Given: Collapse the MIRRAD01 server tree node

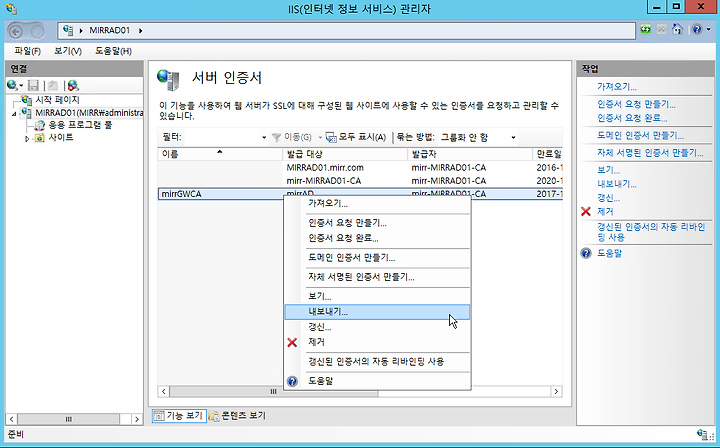Looking at the screenshot, I should pos(14,113).
